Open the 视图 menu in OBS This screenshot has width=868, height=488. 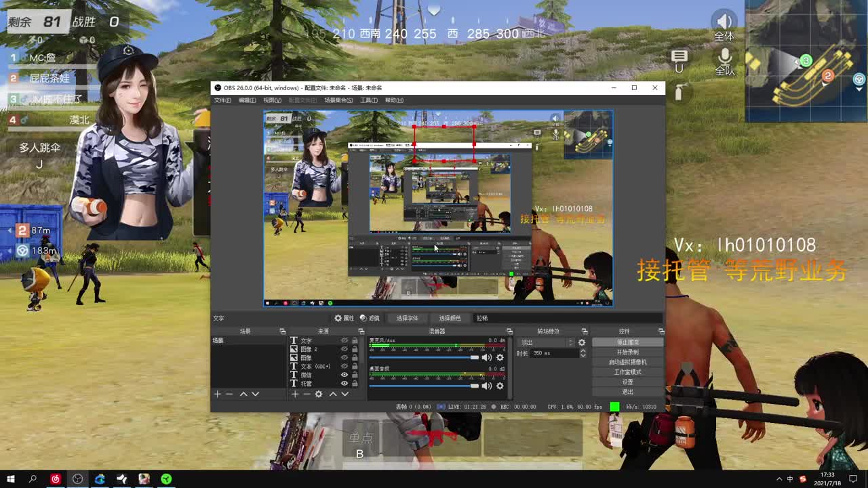click(x=272, y=100)
